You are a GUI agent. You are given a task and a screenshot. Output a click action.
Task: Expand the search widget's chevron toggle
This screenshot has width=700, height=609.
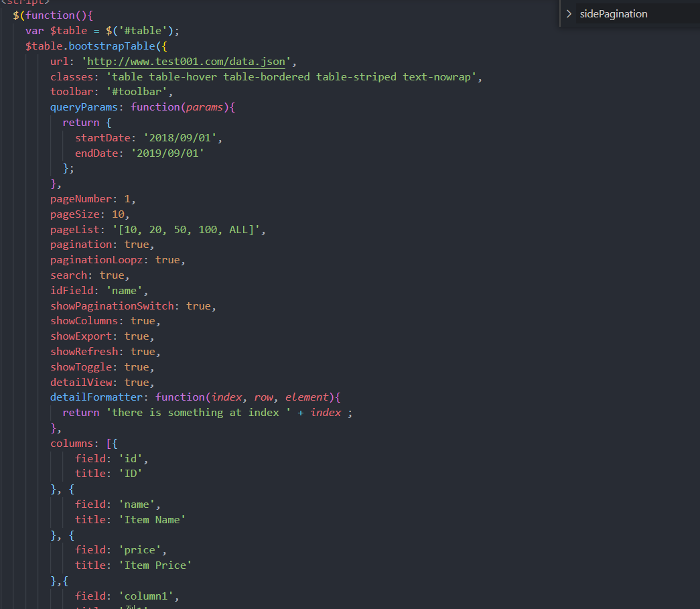pyautogui.click(x=568, y=13)
